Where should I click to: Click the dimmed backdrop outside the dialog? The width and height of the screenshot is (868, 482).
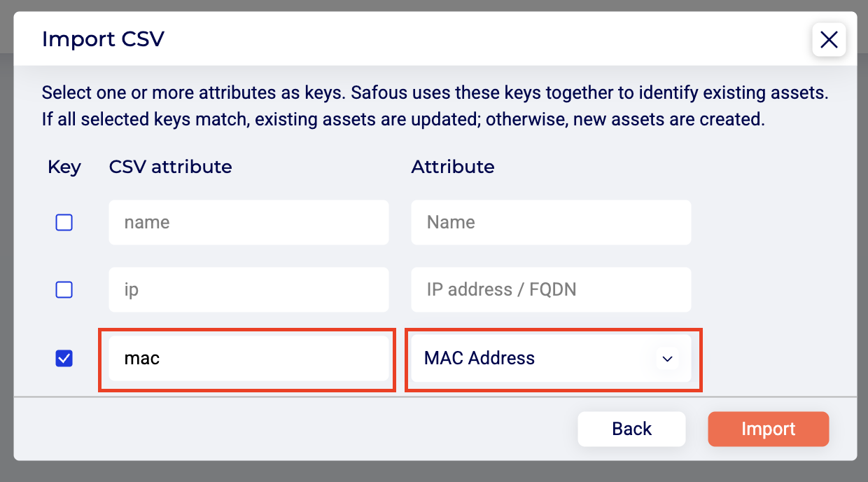434,472
